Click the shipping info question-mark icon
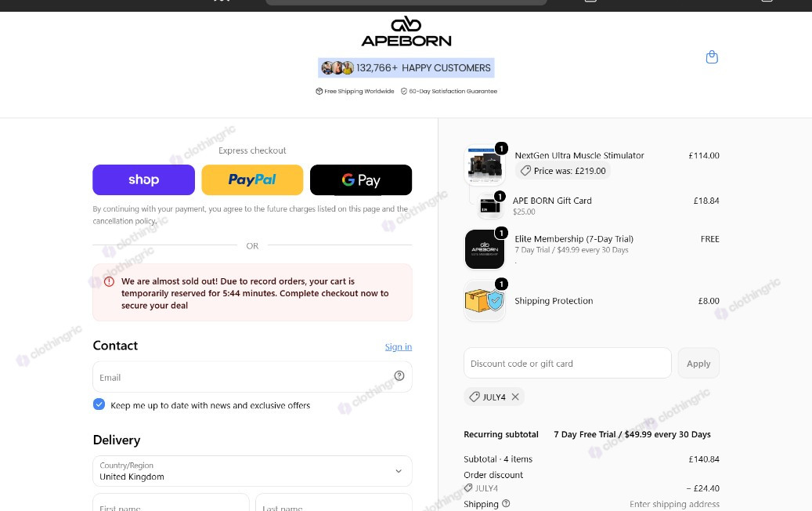This screenshot has height=511, width=812. pyautogui.click(x=506, y=503)
